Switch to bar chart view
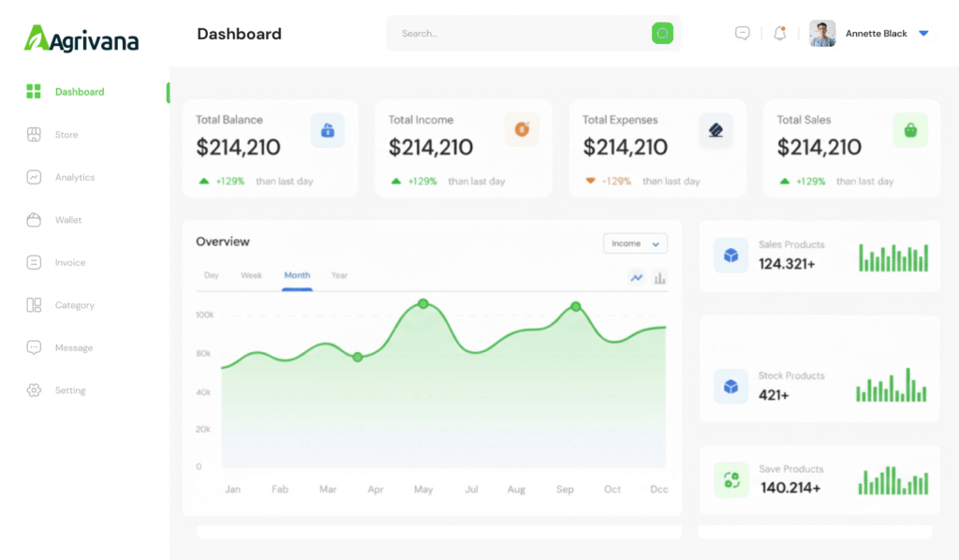 [660, 277]
